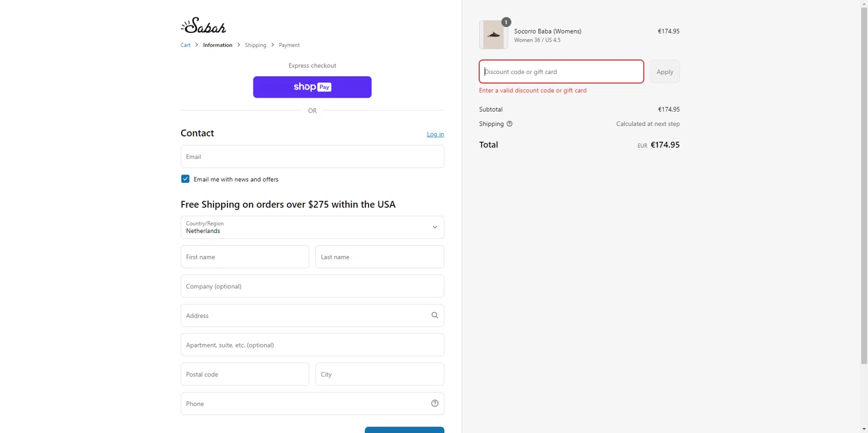Click the Sabah logo
Viewport: 868px width, 433px height.
[x=203, y=26]
